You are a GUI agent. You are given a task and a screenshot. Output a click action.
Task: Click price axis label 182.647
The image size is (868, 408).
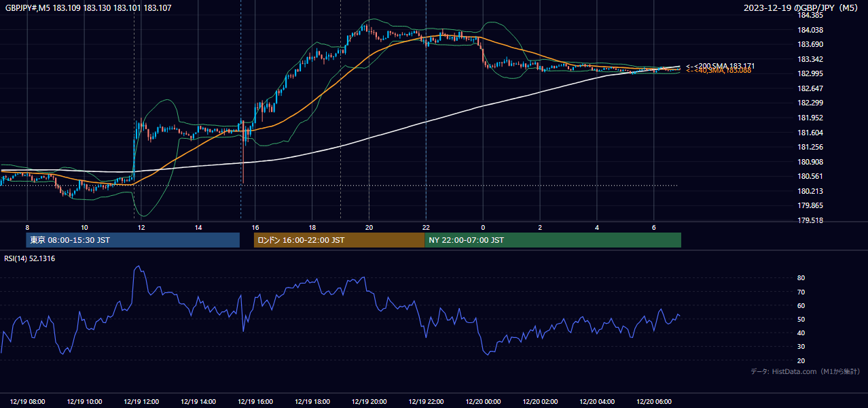pos(810,88)
